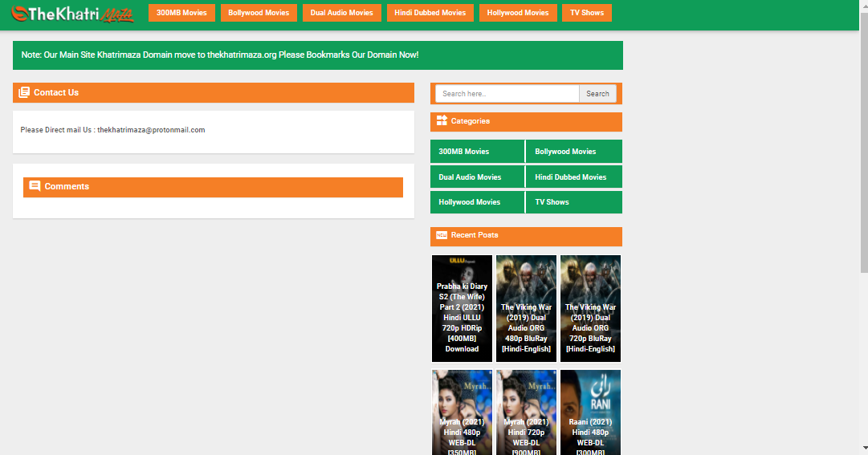Open Hindi Dubbed Movies category in sidebar
This screenshot has height=455, width=868.
coord(574,177)
